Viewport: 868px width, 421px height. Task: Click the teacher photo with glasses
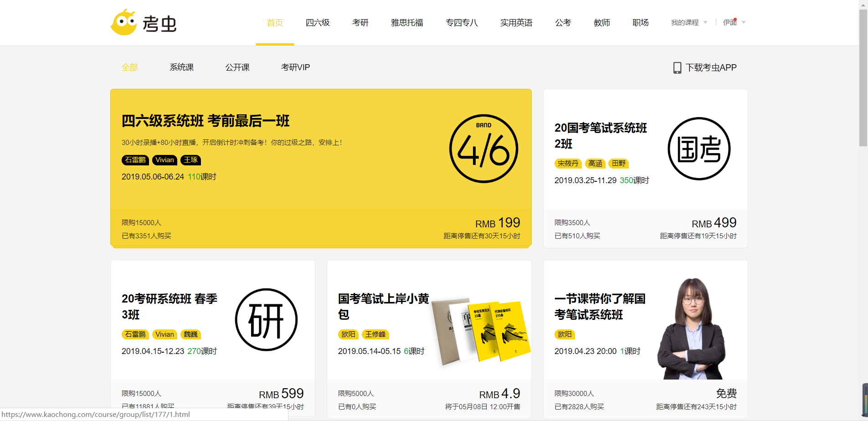tap(691, 329)
